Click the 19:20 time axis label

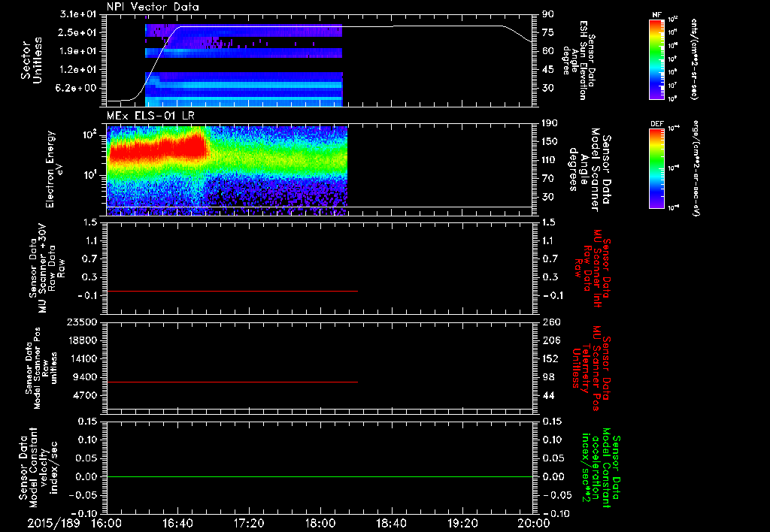click(x=462, y=523)
